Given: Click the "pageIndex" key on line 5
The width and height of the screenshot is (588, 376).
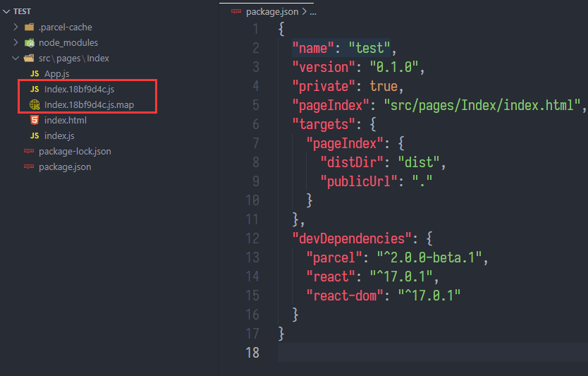Looking at the screenshot, I should 331,105.
